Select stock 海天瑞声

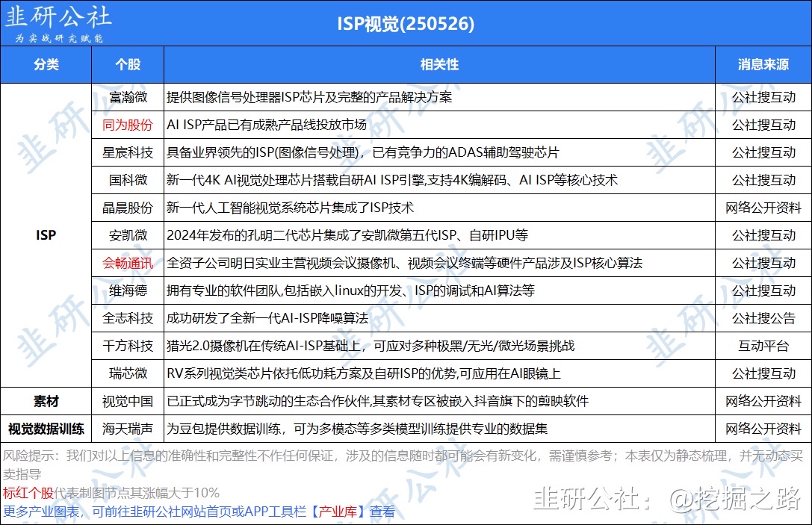point(128,429)
